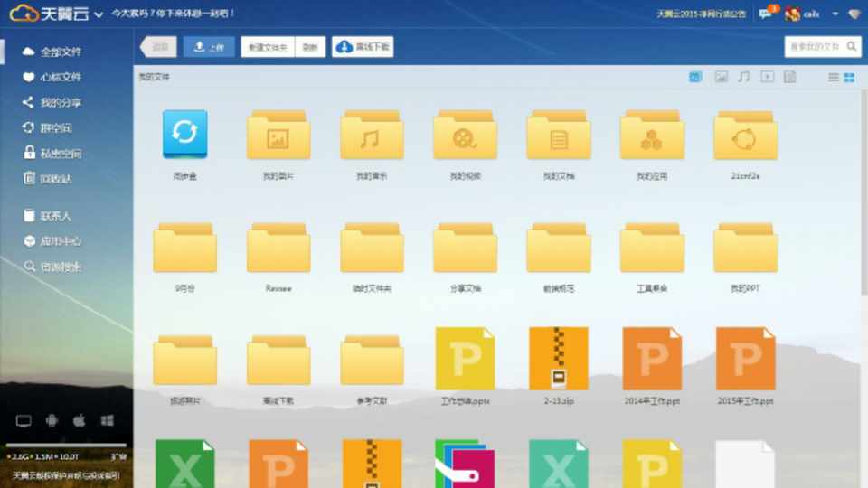Switch to list view
Viewport: 868px width, 488px height.
(x=834, y=78)
